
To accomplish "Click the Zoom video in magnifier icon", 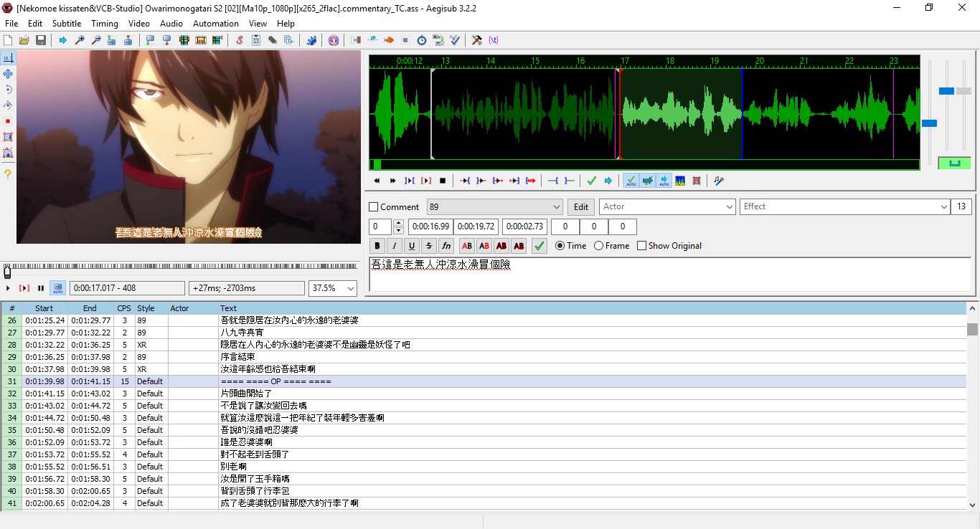I will tap(80, 40).
